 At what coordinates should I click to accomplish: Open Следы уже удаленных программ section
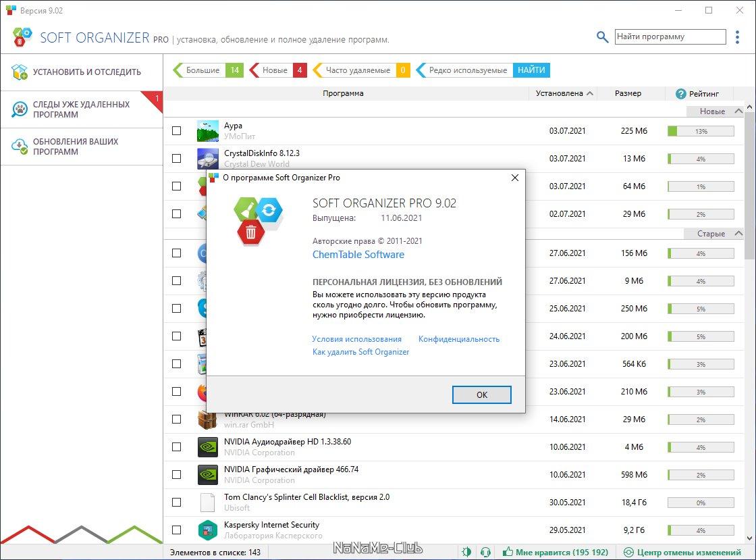[81, 109]
